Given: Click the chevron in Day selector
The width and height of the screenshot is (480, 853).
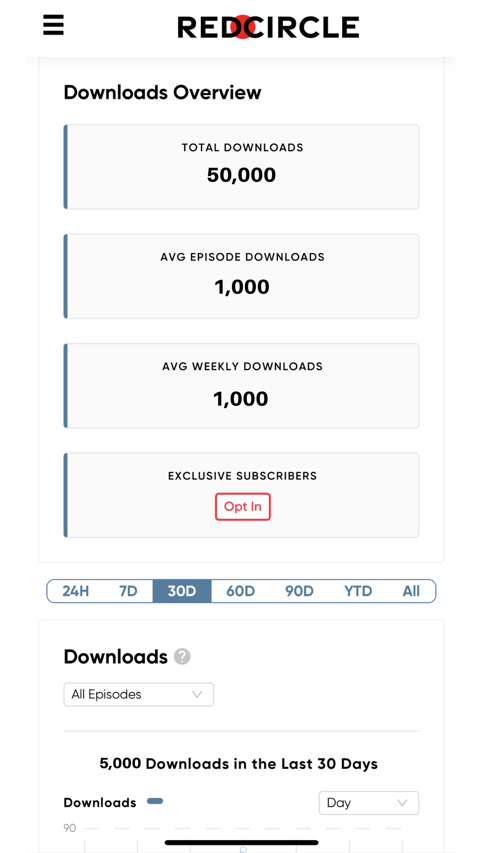Looking at the screenshot, I should click(402, 803).
